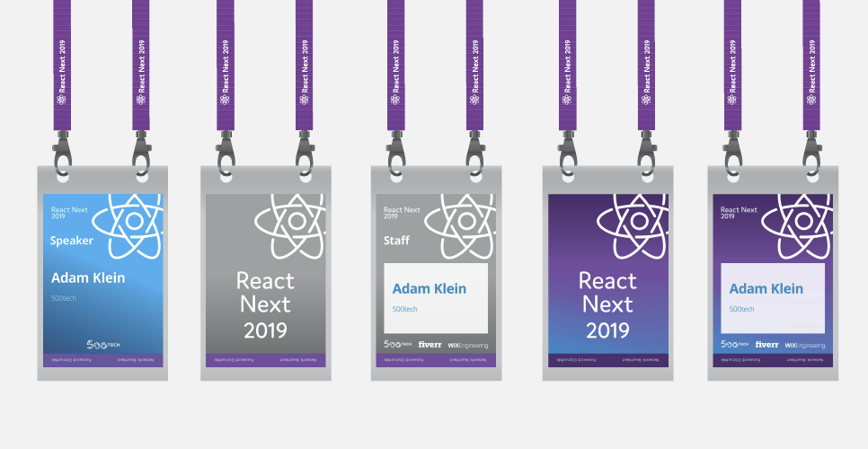The image size is (868, 449).
Task: Click the fiverr logo on the purple name badge
Action: [766, 345]
